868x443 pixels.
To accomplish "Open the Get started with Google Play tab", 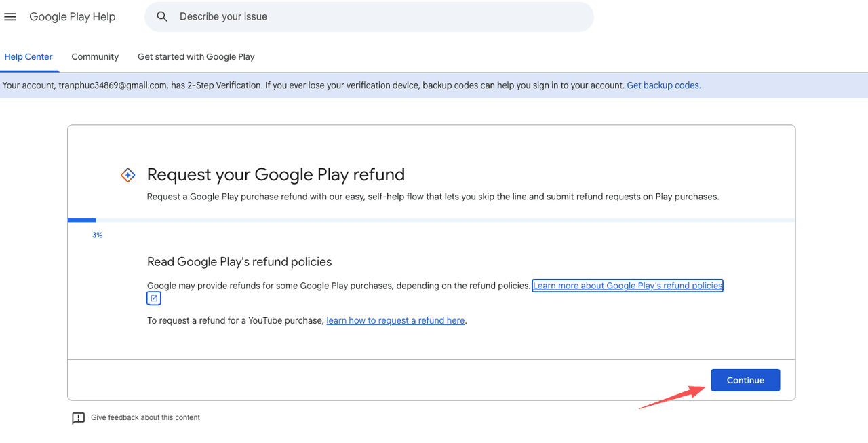I will 195,56.
